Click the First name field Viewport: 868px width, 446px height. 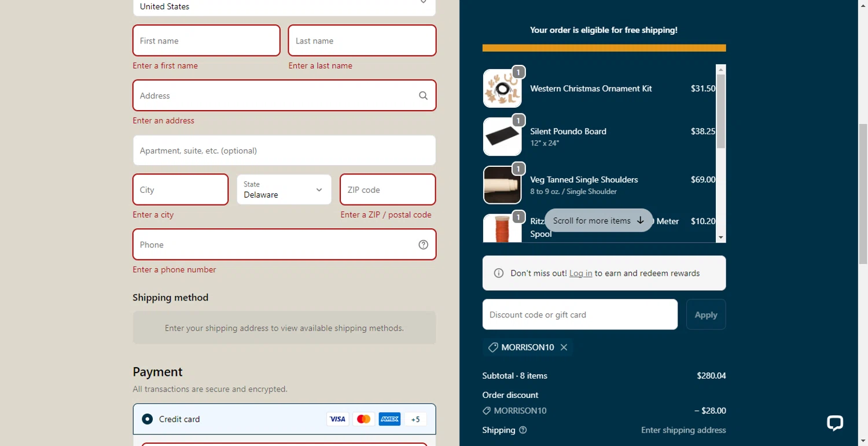[x=206, y=41]
